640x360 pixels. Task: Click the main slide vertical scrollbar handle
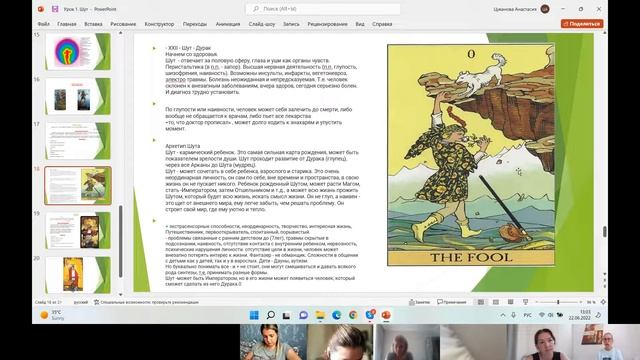tap(604, 231)
